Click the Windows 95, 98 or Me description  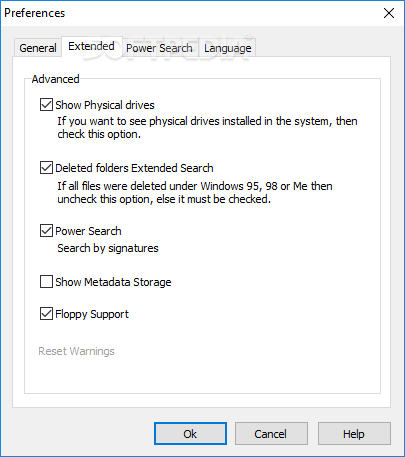(x=195, y=192)
